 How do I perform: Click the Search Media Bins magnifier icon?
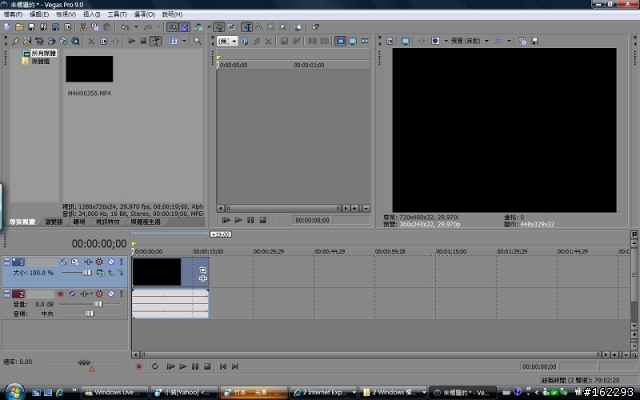[x=198, y=41]
